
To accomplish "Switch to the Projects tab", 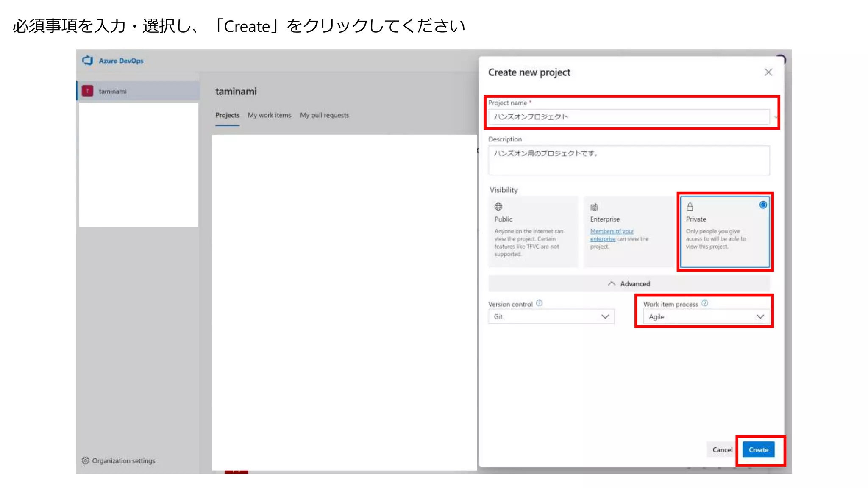I will pyautogui.click(x=227, y=115).
